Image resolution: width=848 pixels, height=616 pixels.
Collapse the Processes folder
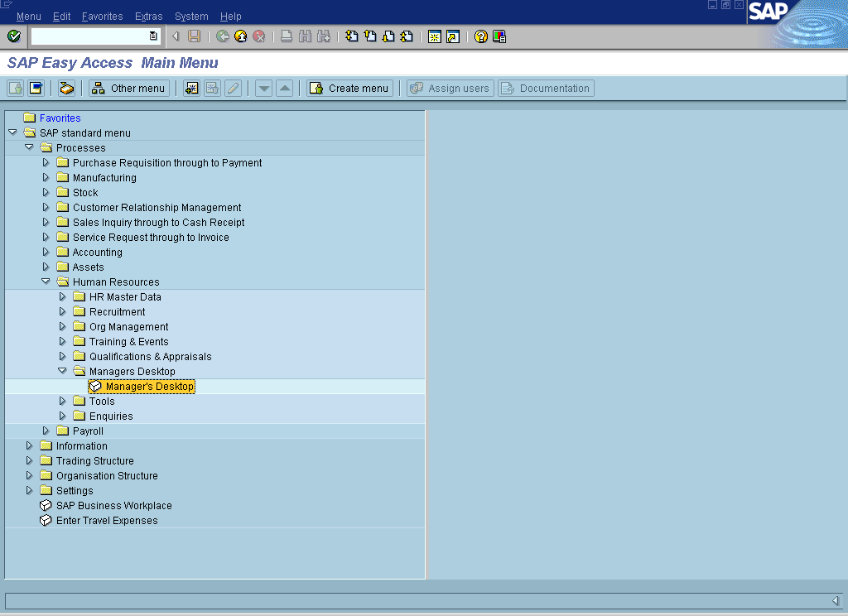pos(29,147)
